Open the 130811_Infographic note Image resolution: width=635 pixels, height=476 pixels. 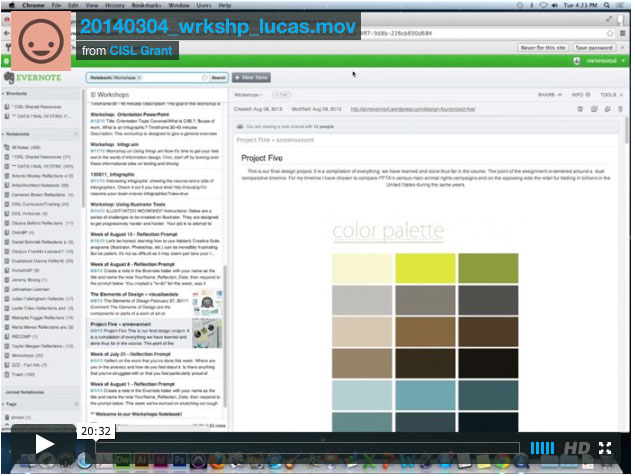click(155, 184)
